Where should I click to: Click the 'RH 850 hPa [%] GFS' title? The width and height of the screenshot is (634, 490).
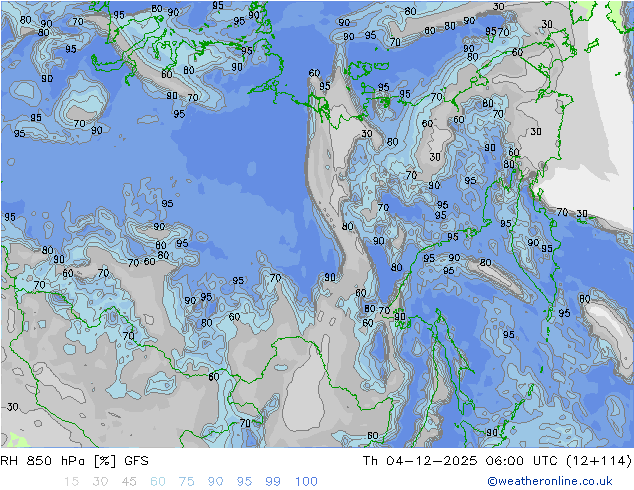pyautogui.click(x=74, y=461)
